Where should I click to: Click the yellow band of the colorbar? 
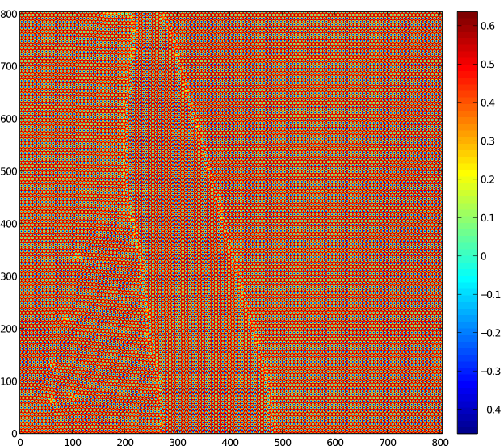click(x=468, y=175)
